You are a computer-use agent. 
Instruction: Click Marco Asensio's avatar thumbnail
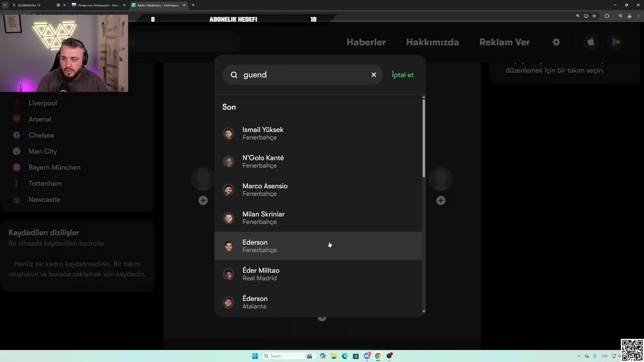tap(228, 190)
